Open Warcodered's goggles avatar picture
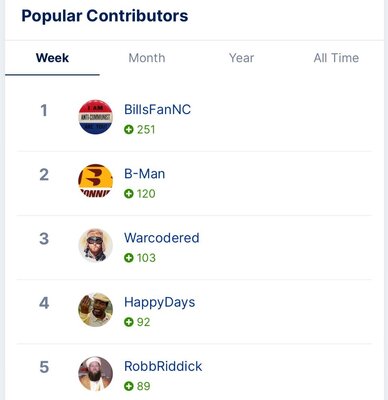Viewport: 388px width, 400px height. tap(96, 245)
